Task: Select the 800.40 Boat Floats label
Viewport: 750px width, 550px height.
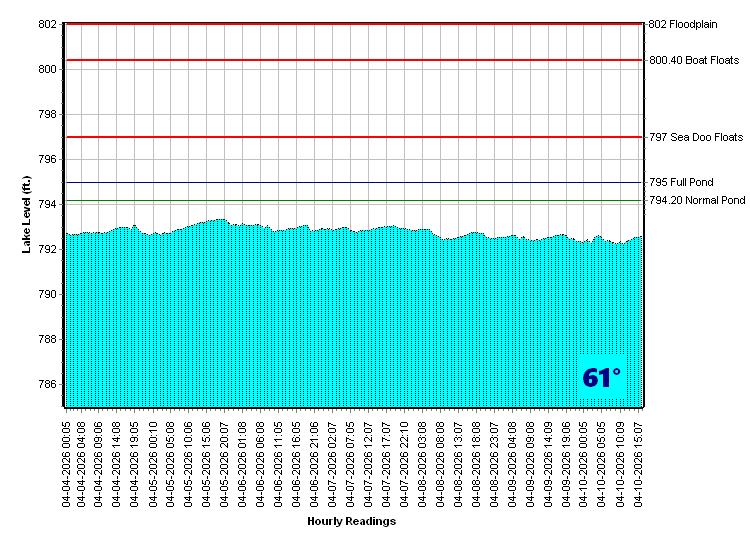Action: tap(694, 60)
